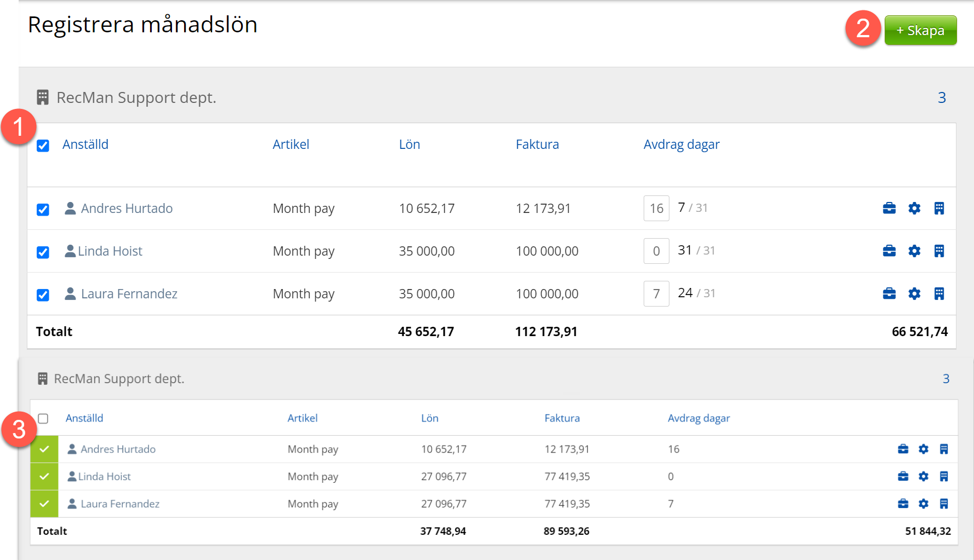Open Linda Hoist's profile link in top table
Screen dimensions: 974x560
(x=110, y=251)
